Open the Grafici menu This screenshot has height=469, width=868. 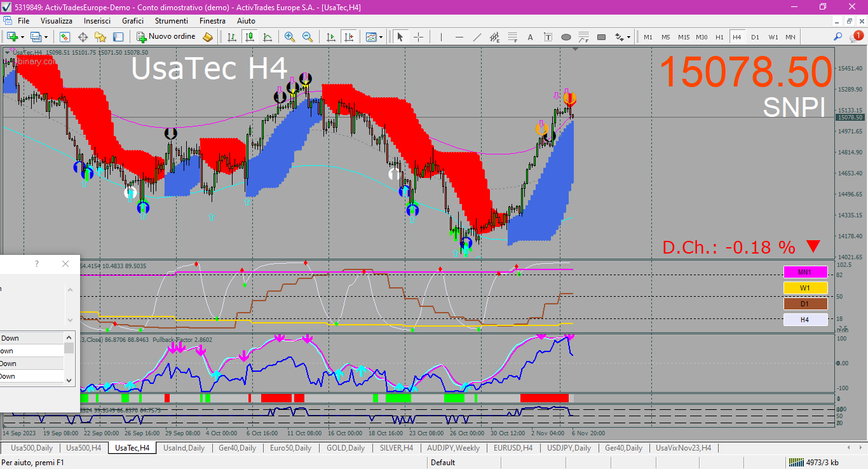[133, 21]
